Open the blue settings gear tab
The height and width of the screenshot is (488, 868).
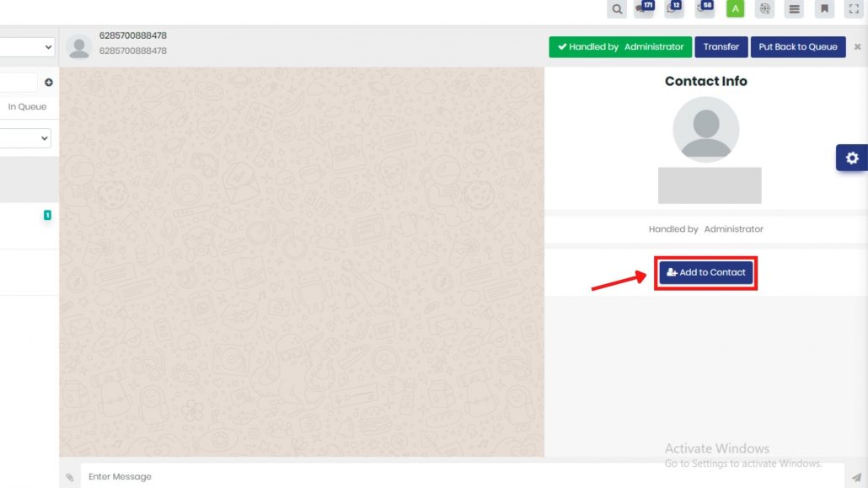[x=852, y=158]
